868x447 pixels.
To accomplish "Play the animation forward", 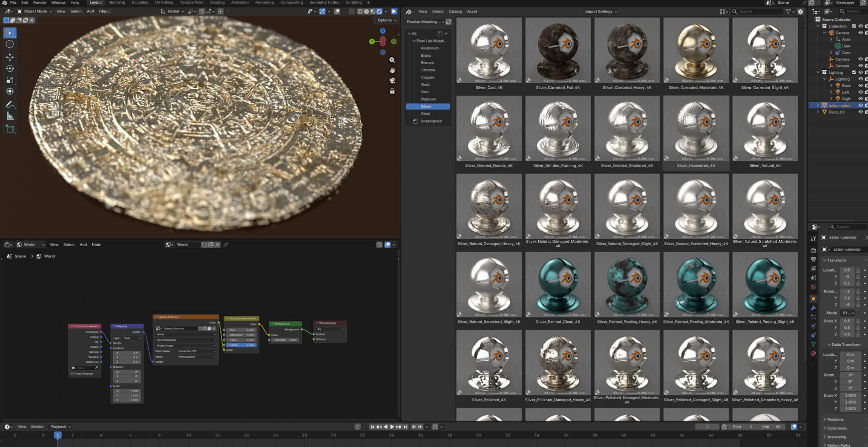I will click(392, 427).
